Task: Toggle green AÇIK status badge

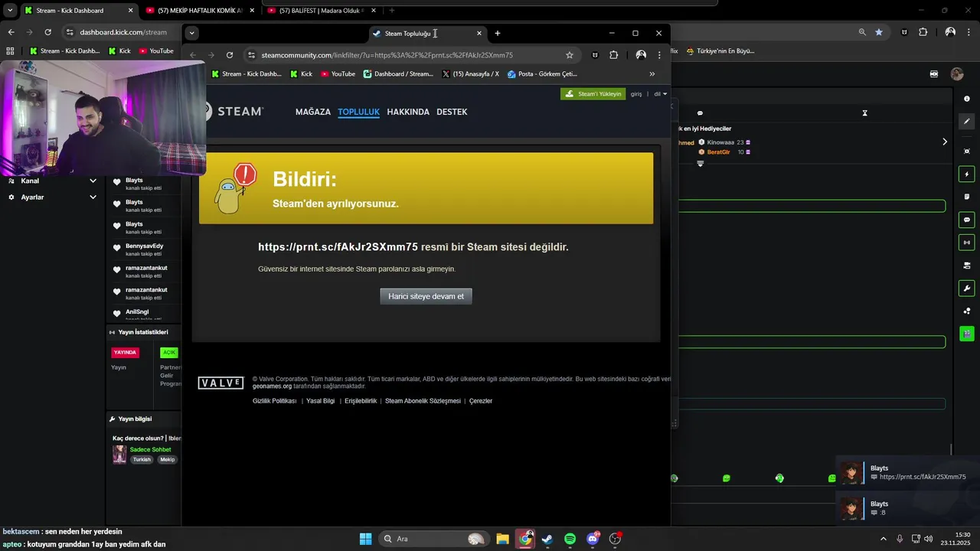Action: (x=168, y=353)
